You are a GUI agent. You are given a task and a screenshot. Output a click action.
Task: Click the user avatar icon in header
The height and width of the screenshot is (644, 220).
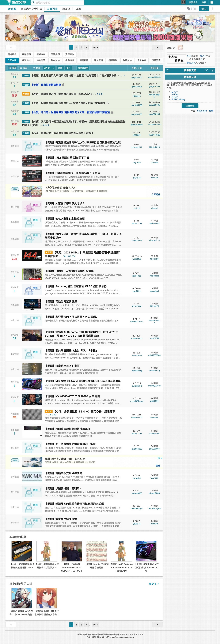[183, 3]
